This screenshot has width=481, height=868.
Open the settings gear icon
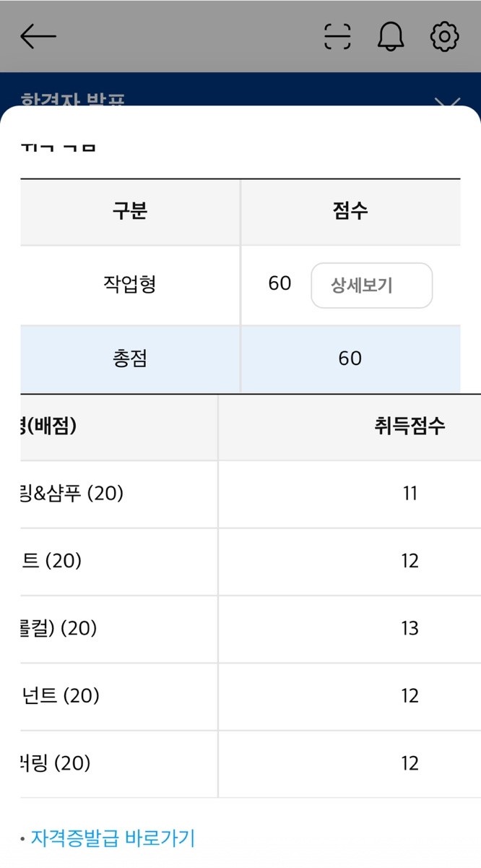pyautogui.click(x=445, y=36)
